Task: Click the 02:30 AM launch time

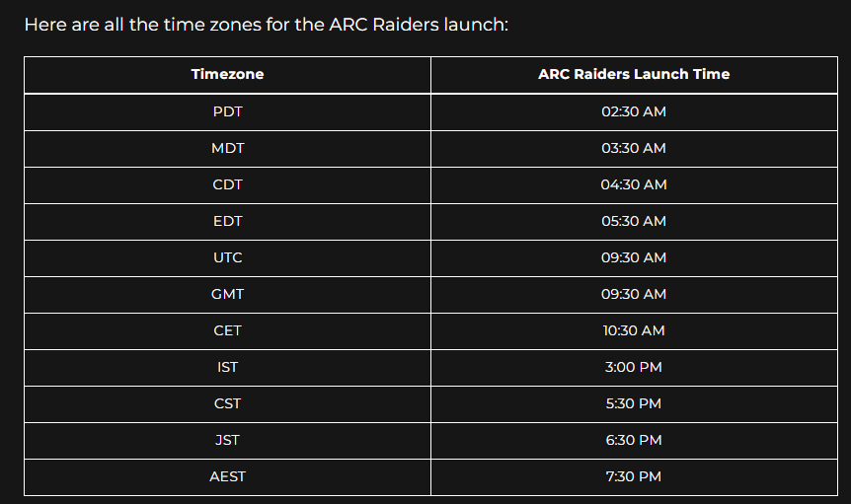Action: click(x=634, y=111)
